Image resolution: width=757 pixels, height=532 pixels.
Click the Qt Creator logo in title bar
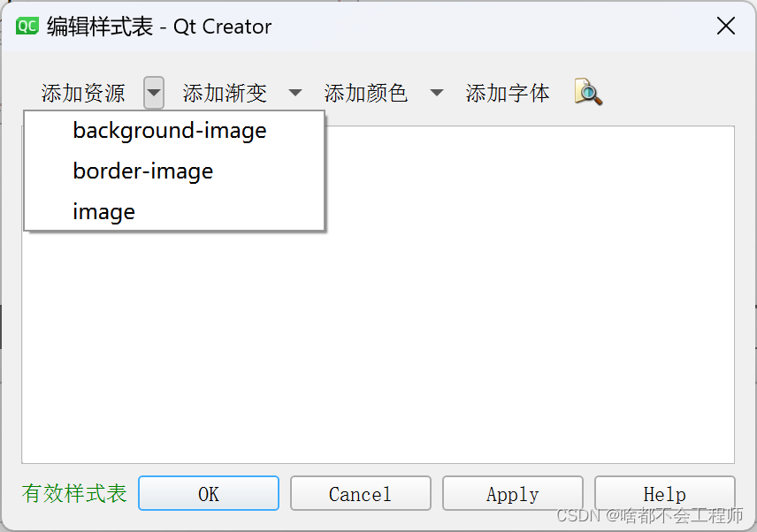[x=27, y=26]
